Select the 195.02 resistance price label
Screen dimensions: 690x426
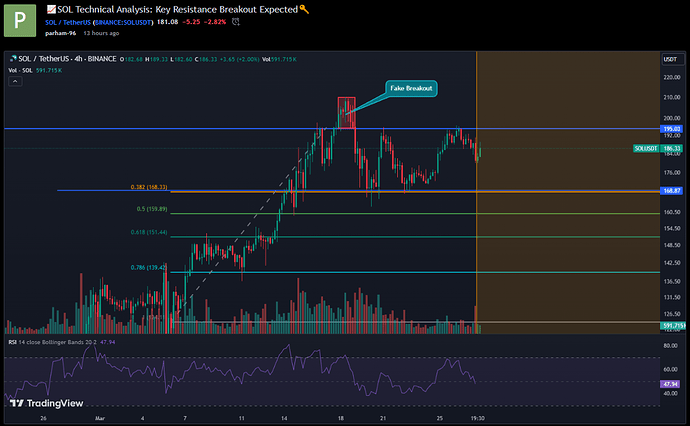(670, 129)
